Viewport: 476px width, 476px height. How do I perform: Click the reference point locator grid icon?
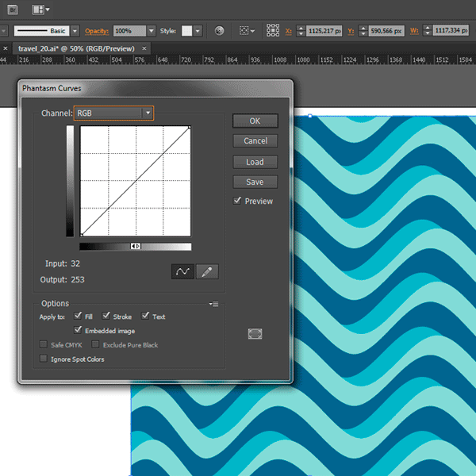tap(273, 30)
